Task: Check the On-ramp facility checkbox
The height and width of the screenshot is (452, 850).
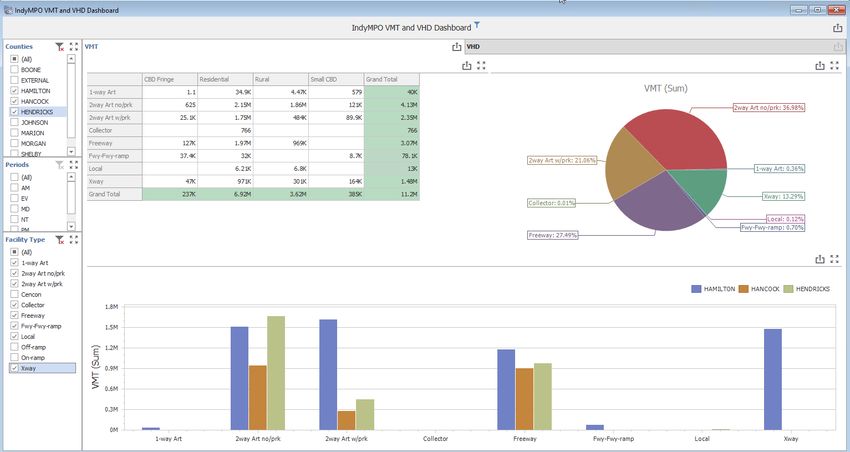Action: pyautogui.click(x=15, y=358)
